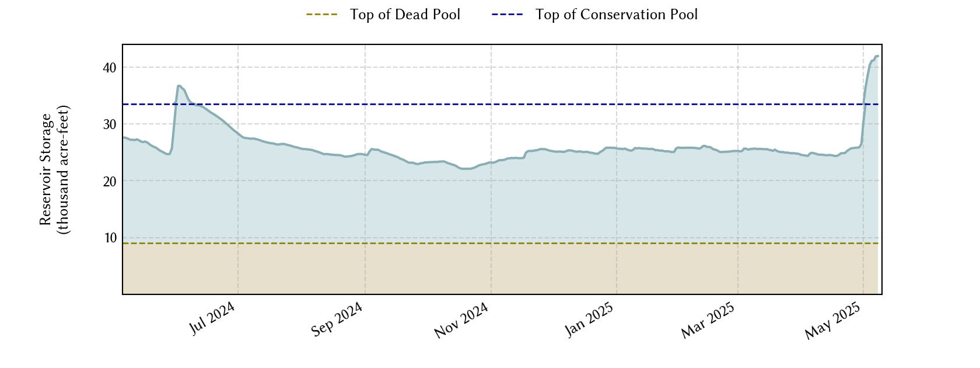Viewport: 980px width, 368px height.
Task: Click the 'Nov 2024' x-axis label
Action: point(461,321)
